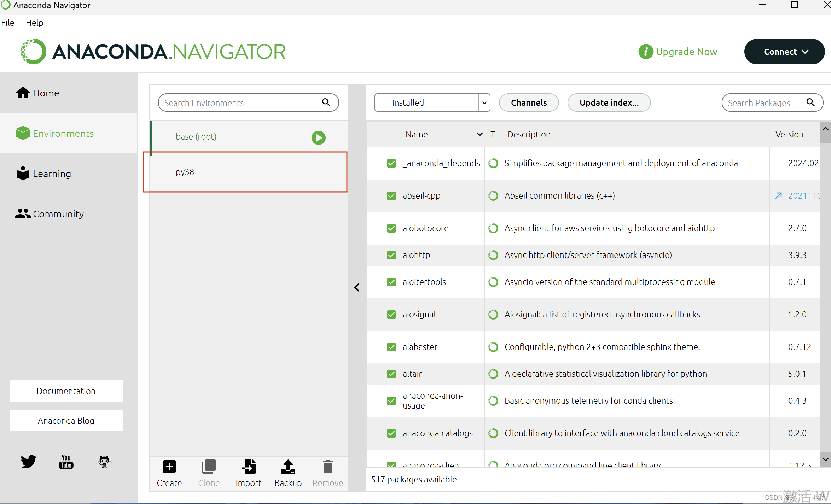
Task: Open the GitHub octocat icon link
Action: point(104,461)
